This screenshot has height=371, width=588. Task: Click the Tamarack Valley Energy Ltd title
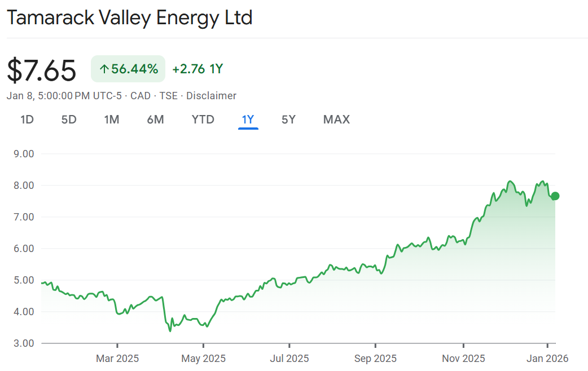[130, 18]
